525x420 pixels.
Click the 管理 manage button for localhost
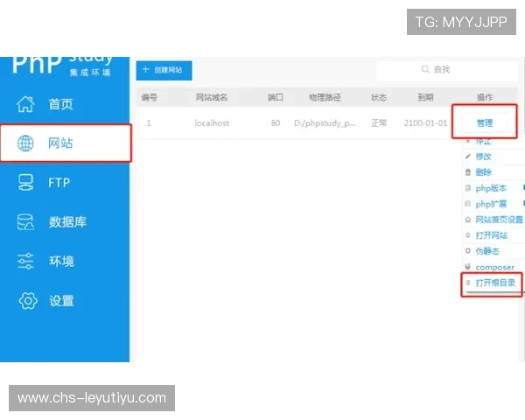tap(485, 122)
